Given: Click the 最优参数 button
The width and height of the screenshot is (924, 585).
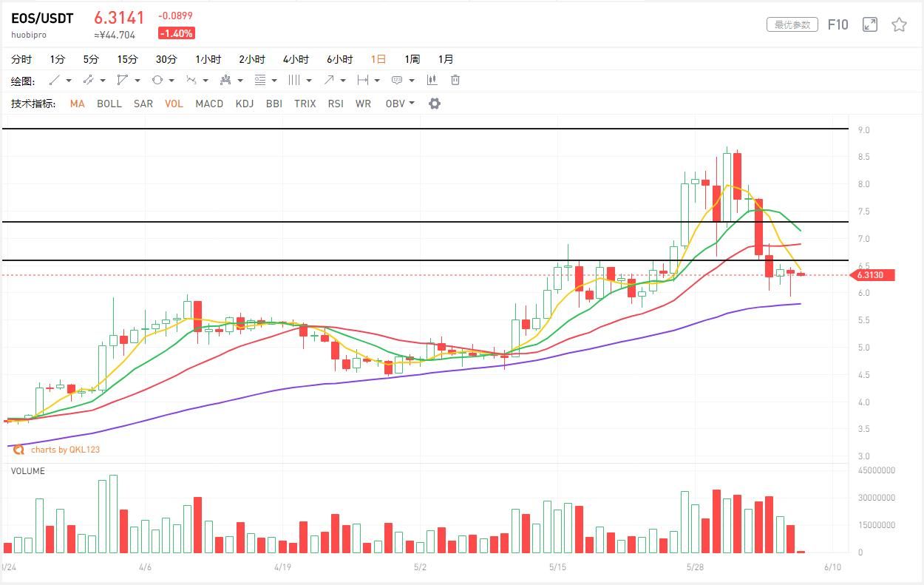Looking at the screenshot, I should [x=792, y=24].
